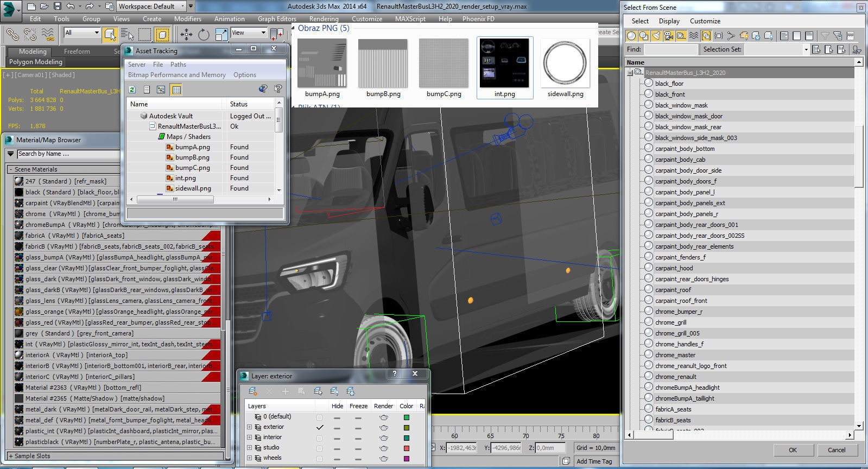Open Select by Name list tool

[x=128, y=35]
